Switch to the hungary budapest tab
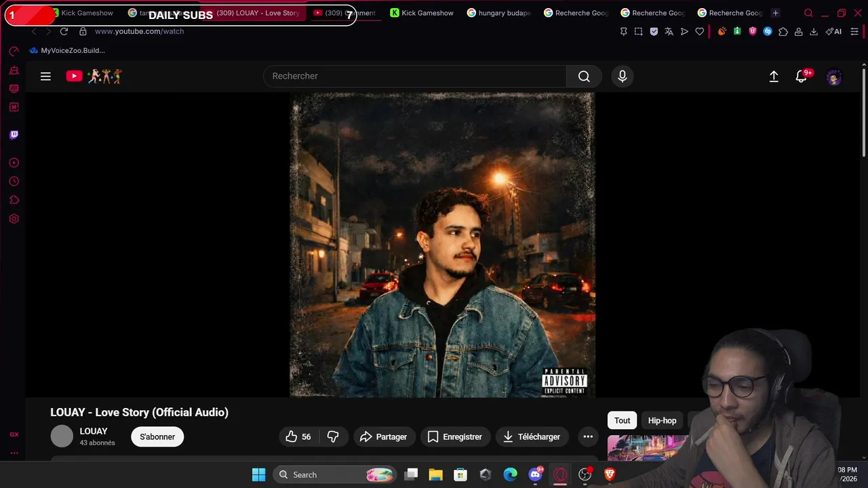The width and height of the screenshot is (868, 488). pos(500,13)
